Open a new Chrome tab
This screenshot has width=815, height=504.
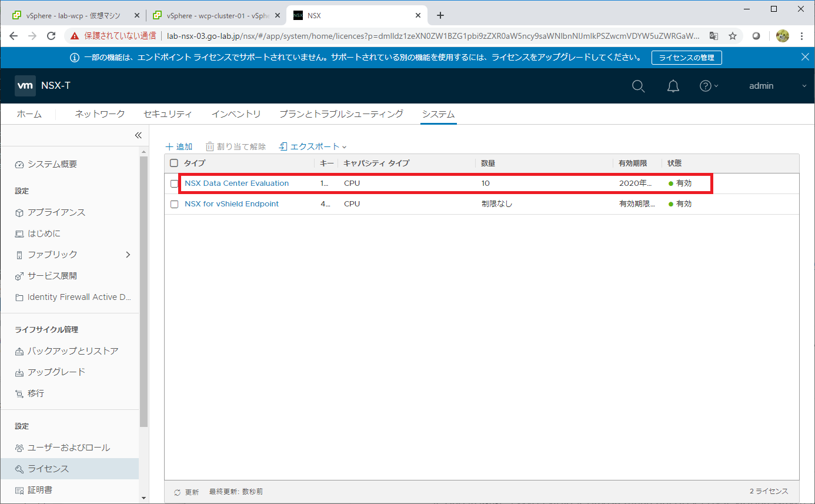(x=440, y=15)
